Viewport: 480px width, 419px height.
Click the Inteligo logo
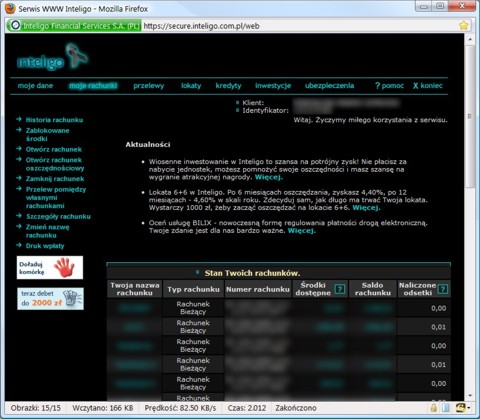53,57
